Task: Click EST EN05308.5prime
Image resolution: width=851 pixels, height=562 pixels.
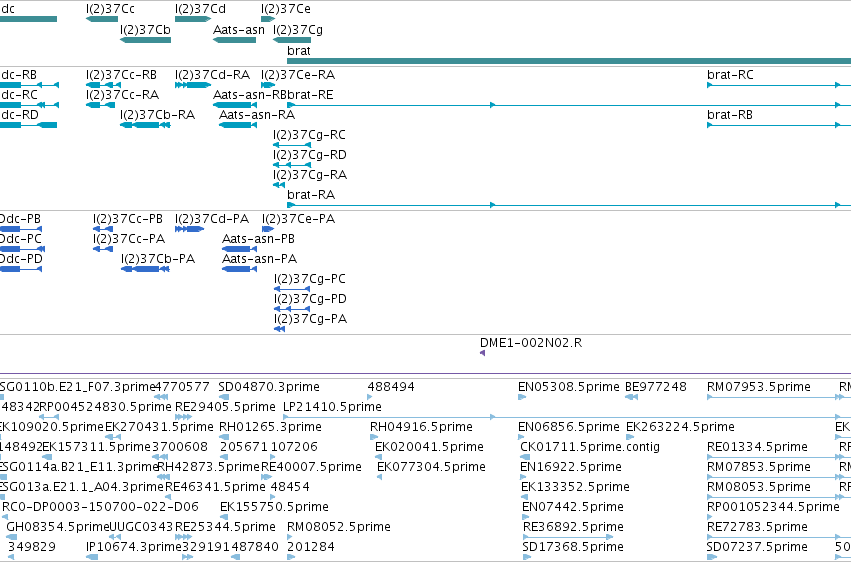Action: coord(522,397)
